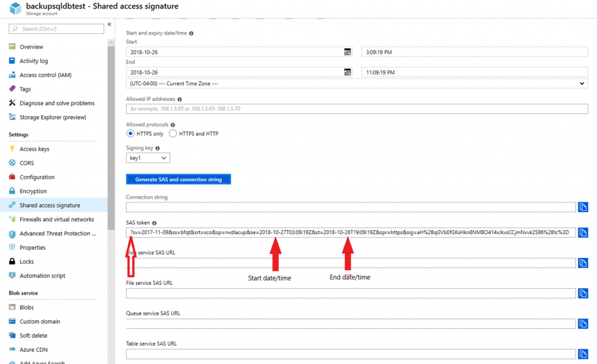Open the End date calendar picker
The height and width of the screenshot is (364, 597).
pos(347,72)
